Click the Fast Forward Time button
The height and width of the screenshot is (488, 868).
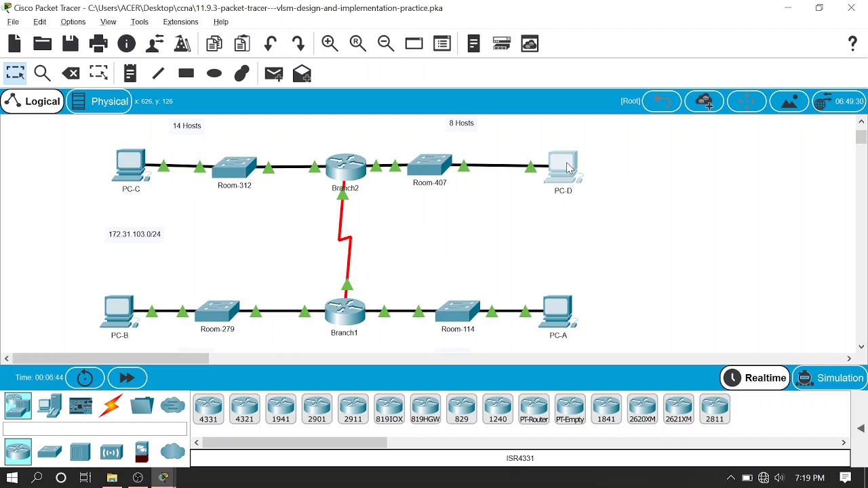tap(127, 378)
